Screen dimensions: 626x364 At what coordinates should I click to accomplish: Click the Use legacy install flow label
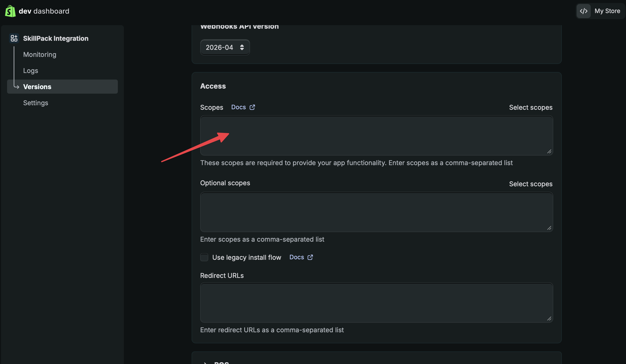(247, 258)
